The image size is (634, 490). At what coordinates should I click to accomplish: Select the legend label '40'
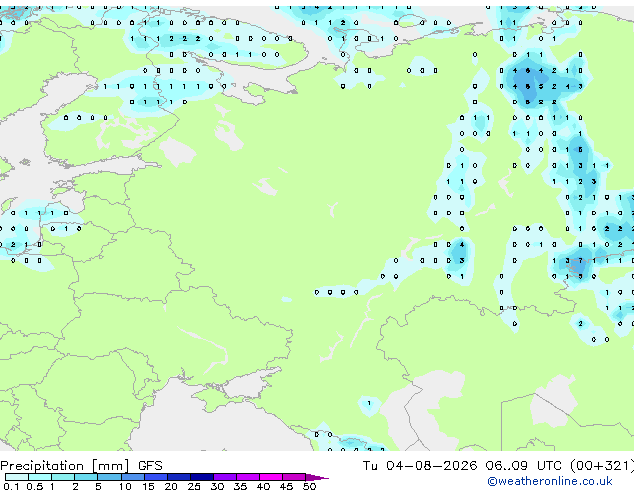263,486
